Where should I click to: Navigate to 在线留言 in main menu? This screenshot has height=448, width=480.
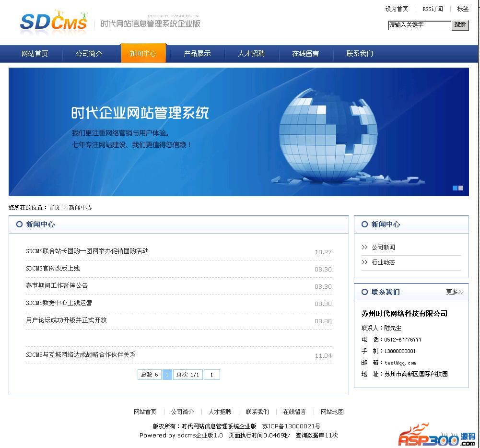305,54
